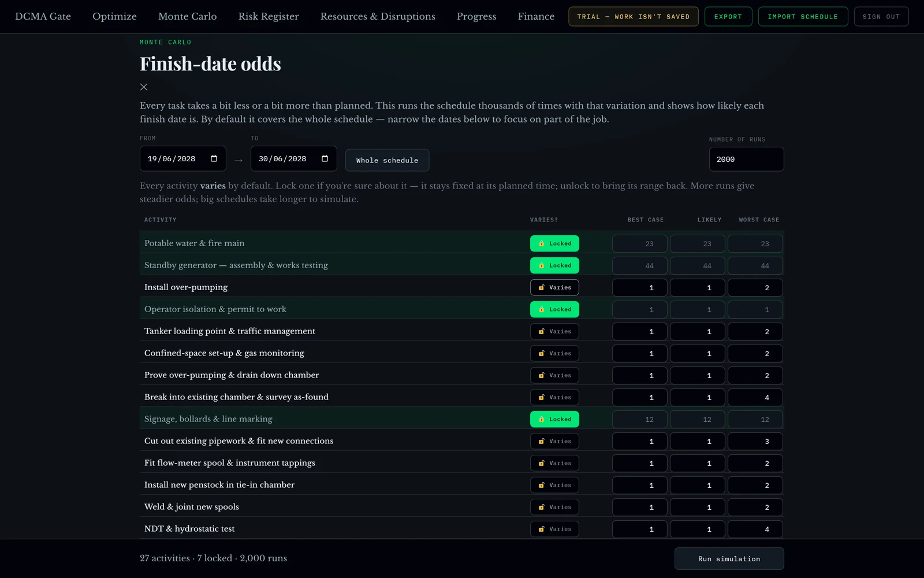The image size is (924, 578).
Task: Click the Best Case column header
Action: coord(646,220)
